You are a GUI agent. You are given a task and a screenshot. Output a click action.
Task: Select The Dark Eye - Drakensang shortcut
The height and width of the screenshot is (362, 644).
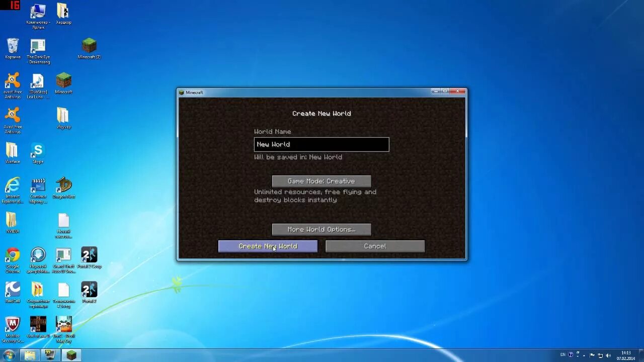point(38,51)
